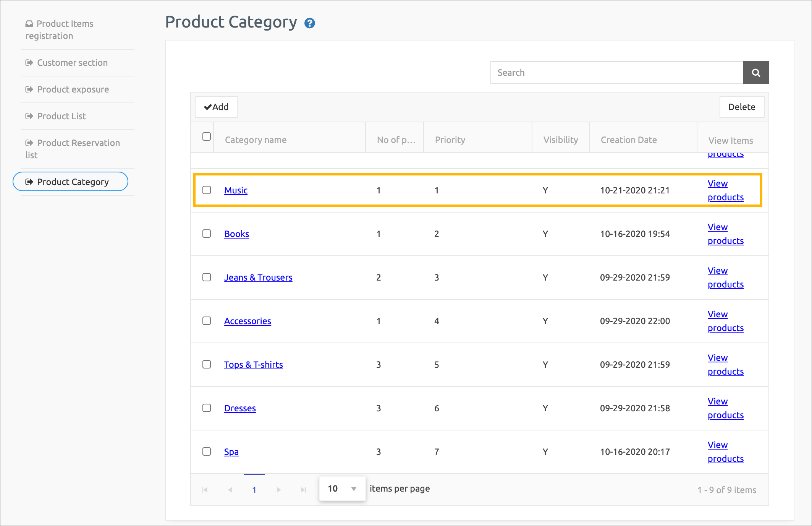Viewport: 812px width, 526px height.
Task: Sort by Creation Date column header
Action: (x=628, y=140)
